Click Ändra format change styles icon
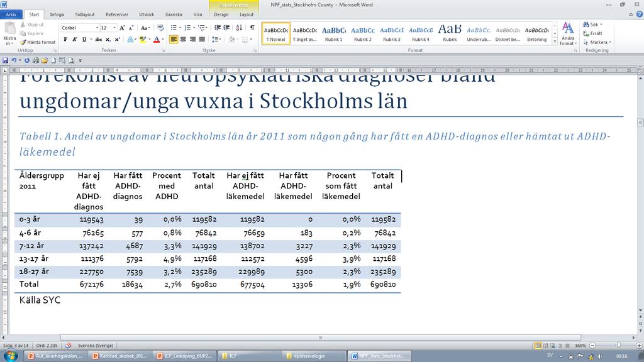This screenshot has width=644, height=362. coord(568,34)
